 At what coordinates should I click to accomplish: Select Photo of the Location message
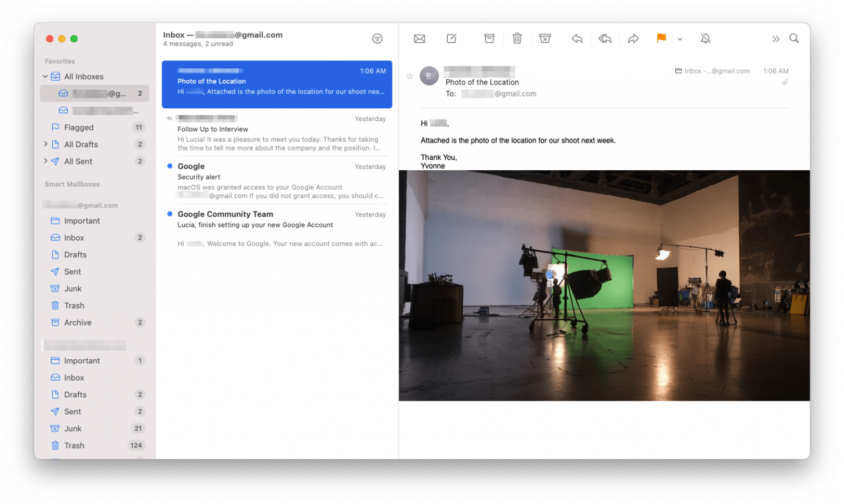[277, 85]
